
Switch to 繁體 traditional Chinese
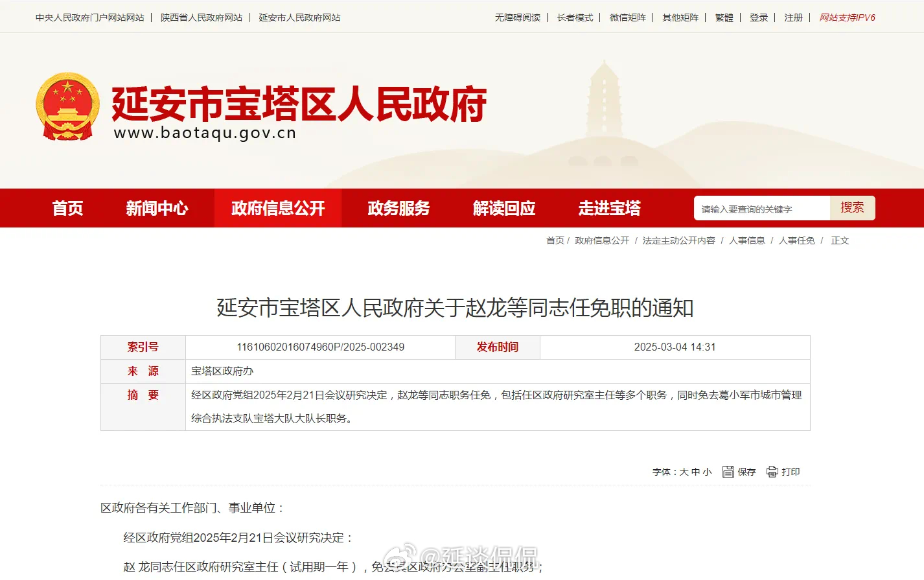(723, 17)
